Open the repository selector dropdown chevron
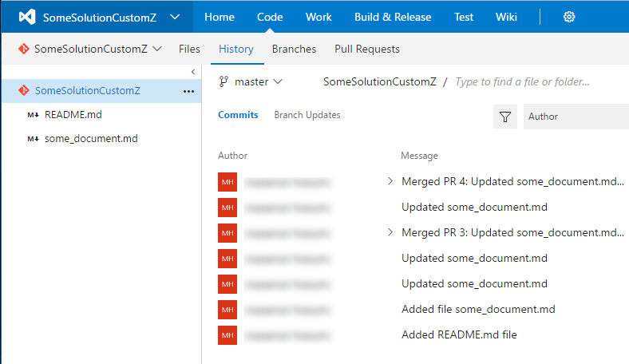Image resolution: width=629 pixels, height=364 pixels. (157, 49)
